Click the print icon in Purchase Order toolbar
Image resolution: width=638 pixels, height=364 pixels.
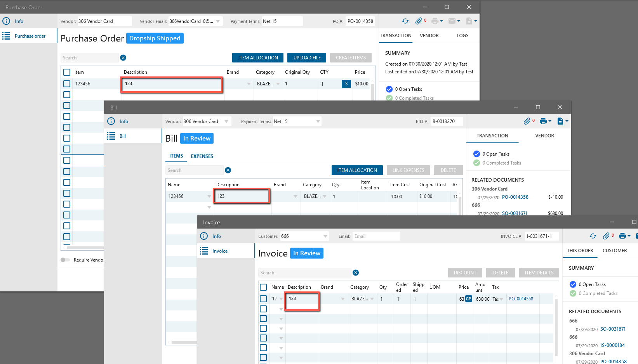435,21
